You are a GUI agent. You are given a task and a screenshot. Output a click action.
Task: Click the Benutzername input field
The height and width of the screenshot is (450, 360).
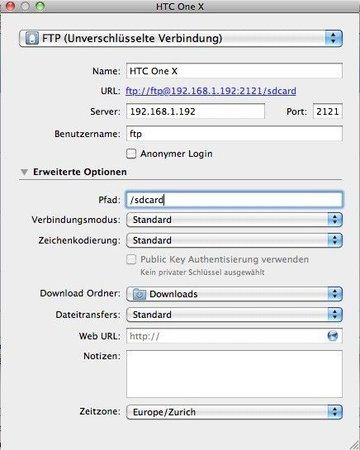pyautogui.click(x=234, y=134)
